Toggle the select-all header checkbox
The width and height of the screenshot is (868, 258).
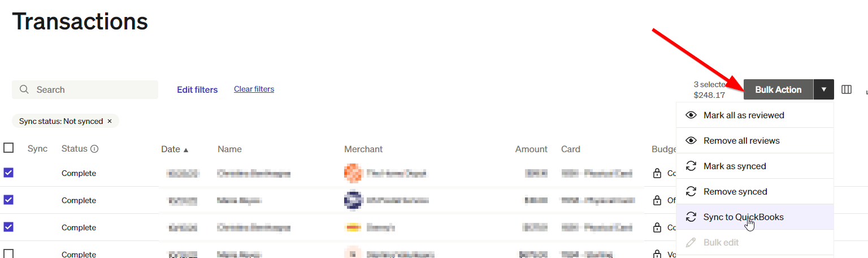8,148
